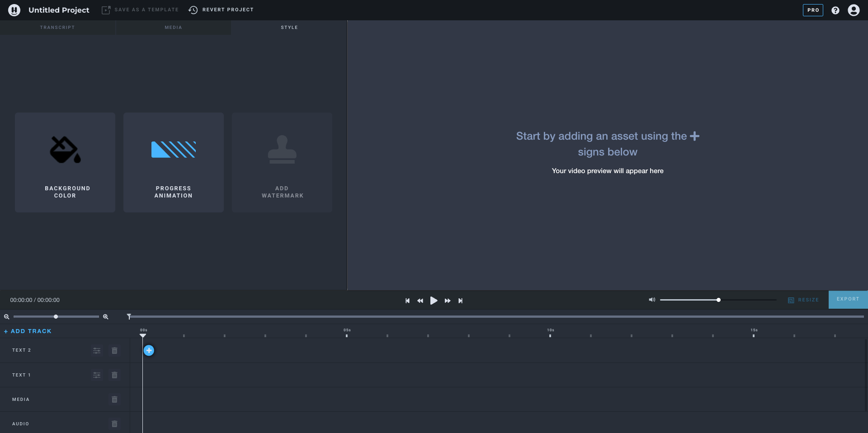Viewport: 868px width, 433px height.
Task: Click the volume slider handle
Action: [718, 300]
